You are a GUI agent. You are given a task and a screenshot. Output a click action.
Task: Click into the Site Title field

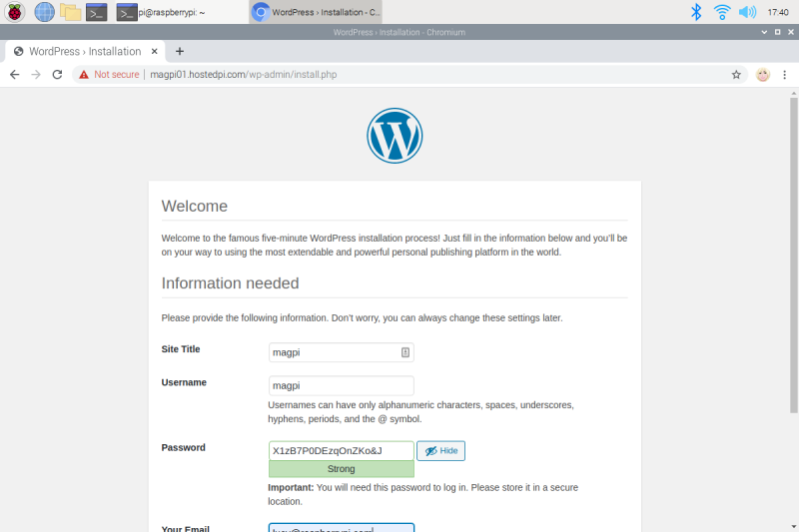[341, 352]
